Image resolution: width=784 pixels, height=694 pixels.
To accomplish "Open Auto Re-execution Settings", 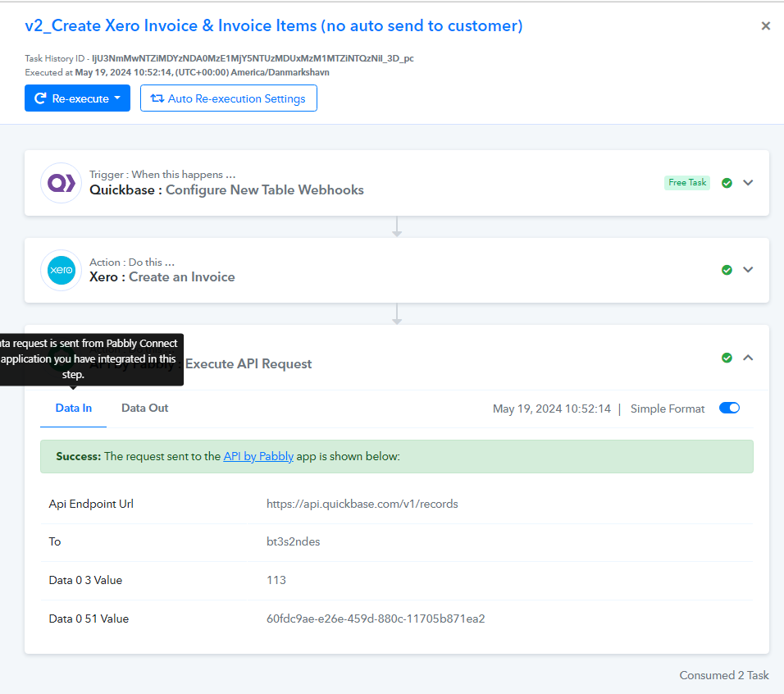I will (x=229, y=98).
